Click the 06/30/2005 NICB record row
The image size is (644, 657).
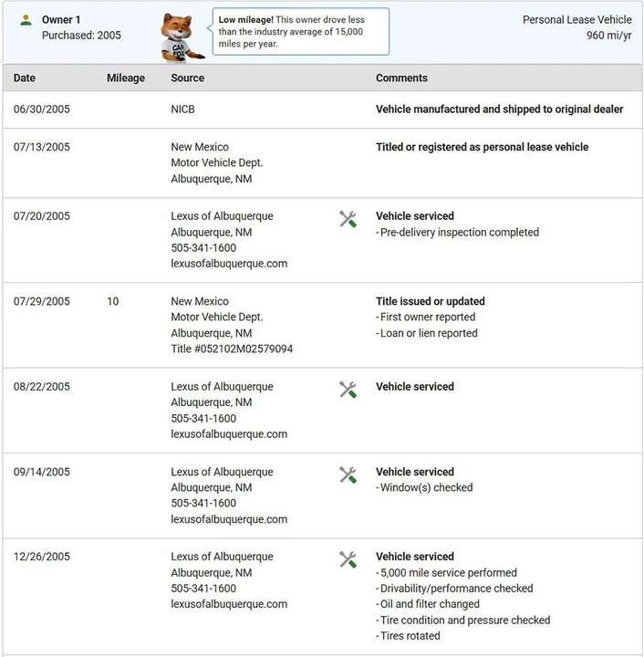322,109
